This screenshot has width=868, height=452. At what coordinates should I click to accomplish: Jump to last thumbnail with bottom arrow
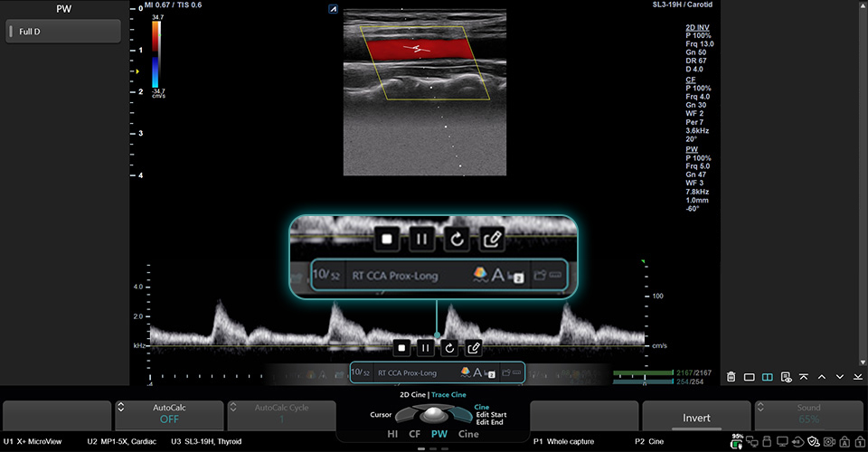[857, 377]
